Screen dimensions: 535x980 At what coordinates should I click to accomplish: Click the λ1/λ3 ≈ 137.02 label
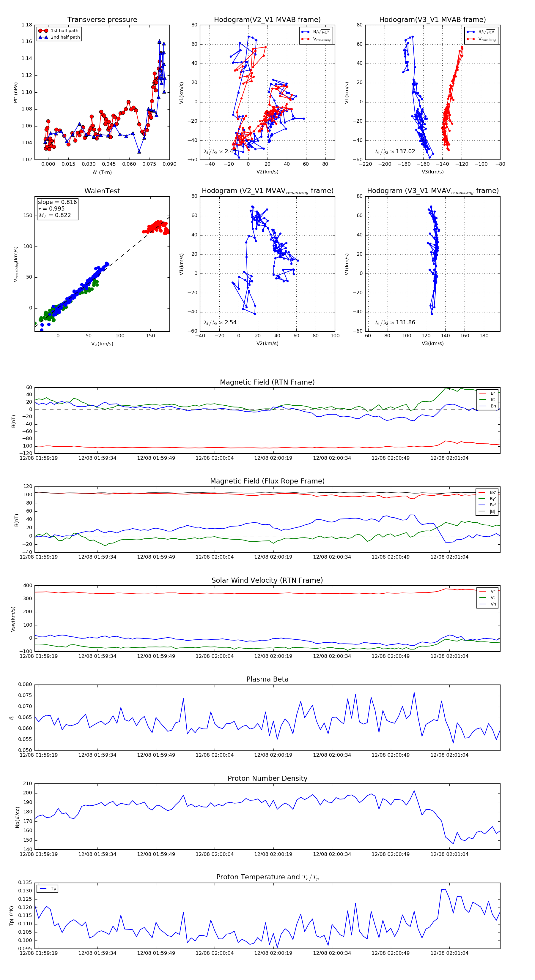point(395,151)
